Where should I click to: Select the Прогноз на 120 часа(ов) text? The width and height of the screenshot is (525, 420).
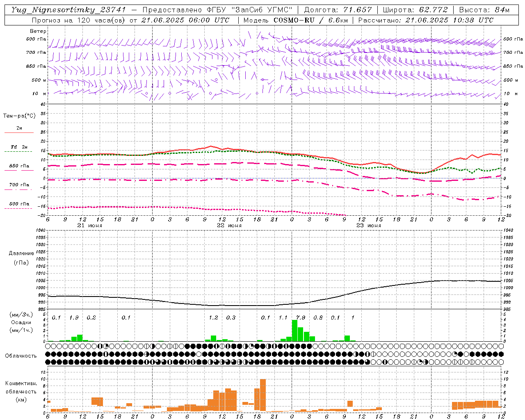click(79, 20)
